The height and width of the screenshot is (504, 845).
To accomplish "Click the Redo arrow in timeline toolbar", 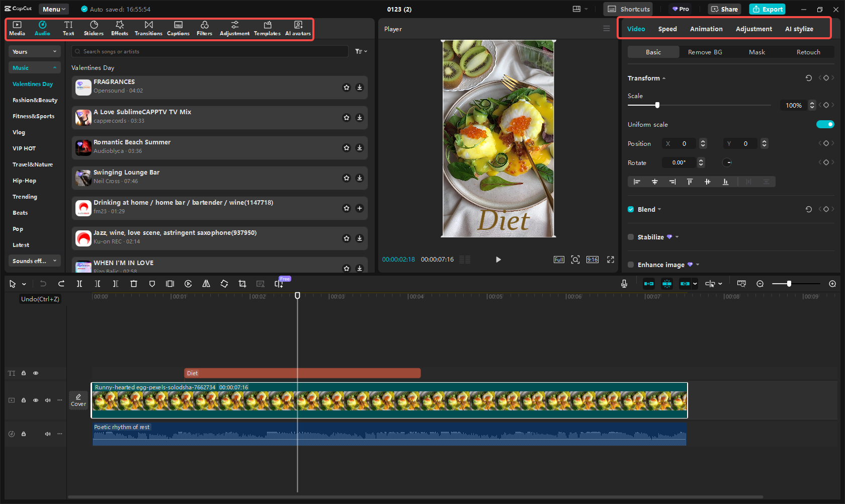I will point(61,284).
